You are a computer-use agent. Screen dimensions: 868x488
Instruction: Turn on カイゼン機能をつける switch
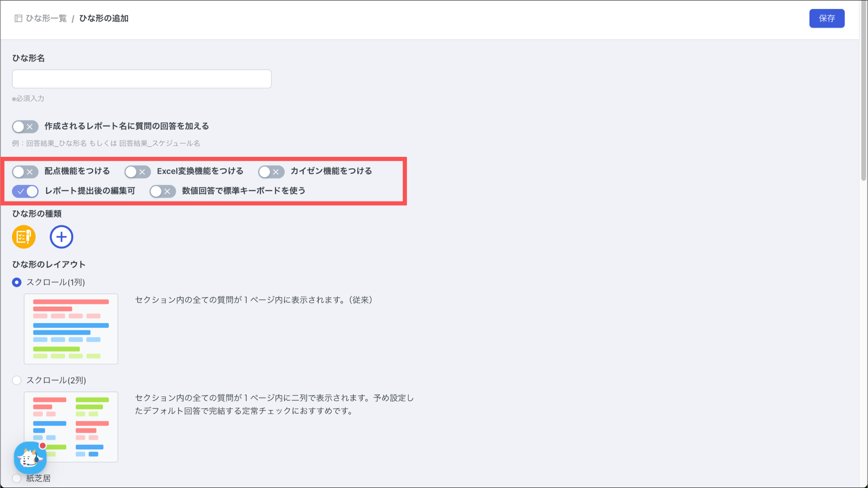pos(271,172)
